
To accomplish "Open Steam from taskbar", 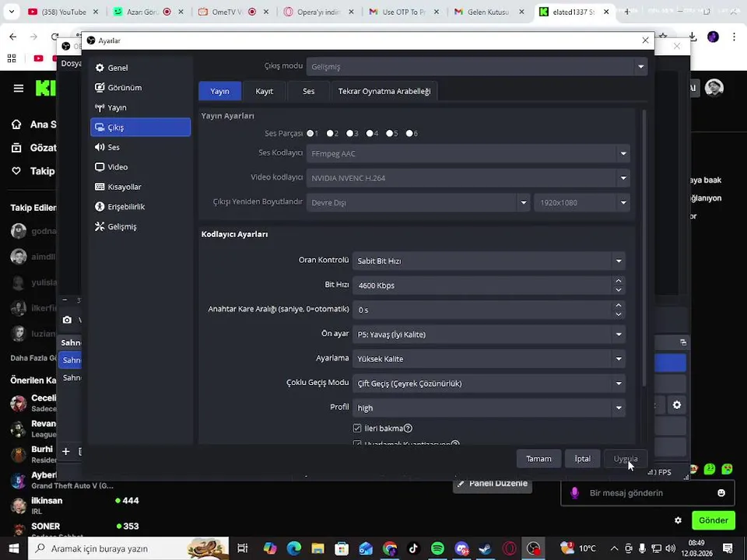I will pyautogui.click(x=485, y=548).
